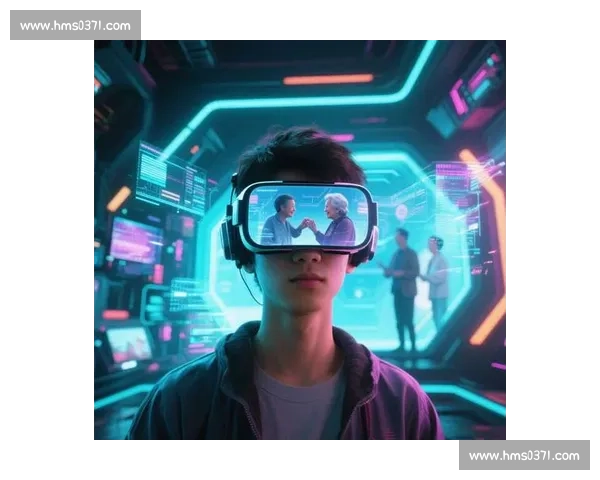600x480 pixels.
Task: Click the holographic data panel at upper left
Action: [x=170, y=178]
